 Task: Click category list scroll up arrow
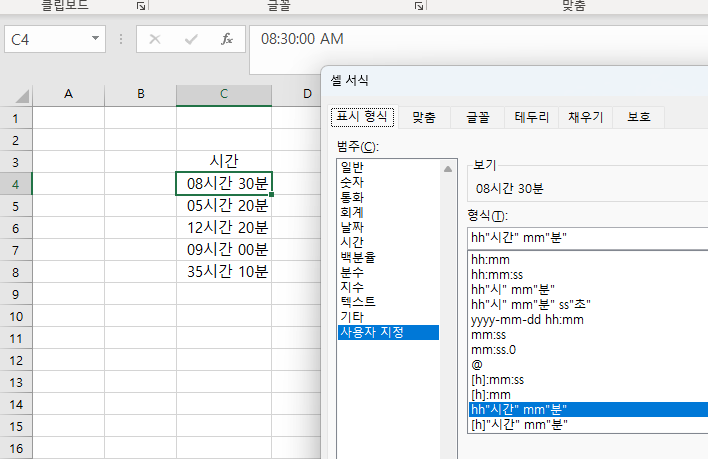448,169
